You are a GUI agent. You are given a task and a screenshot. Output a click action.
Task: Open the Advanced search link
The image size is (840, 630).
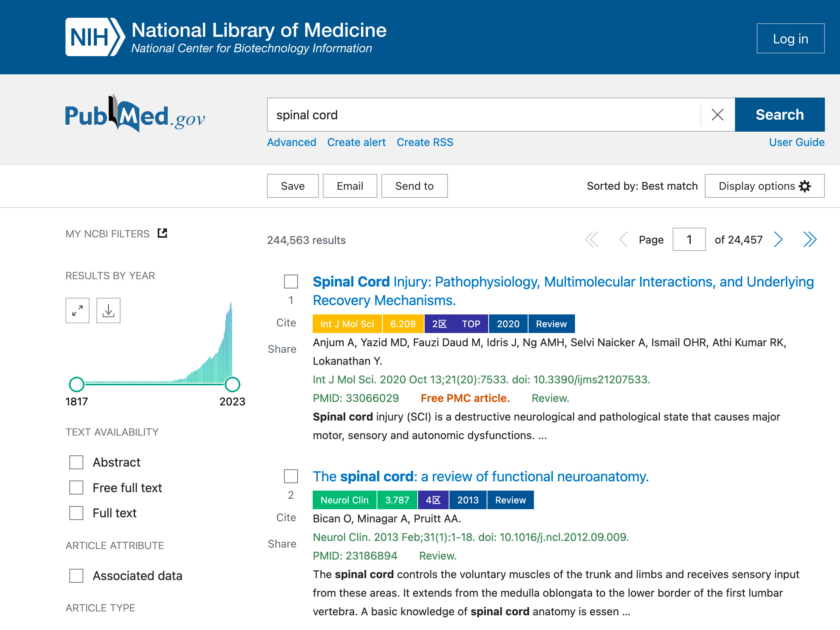pos(291,142)
